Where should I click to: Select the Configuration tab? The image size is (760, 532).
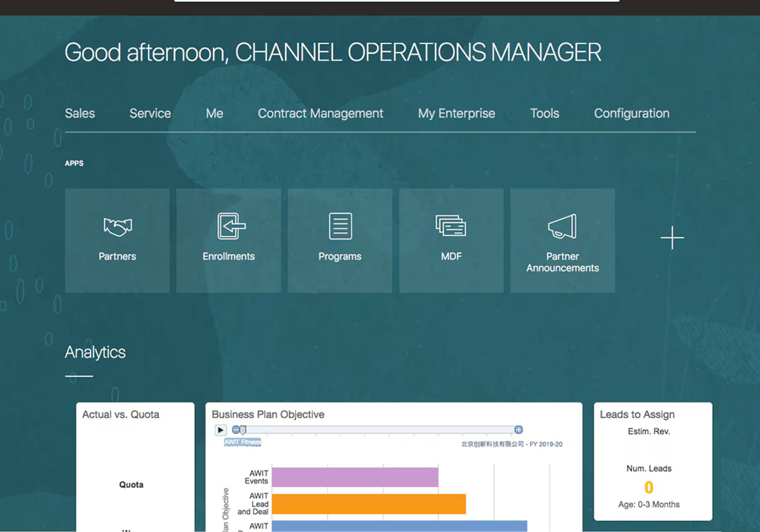[x=631, y=113]
